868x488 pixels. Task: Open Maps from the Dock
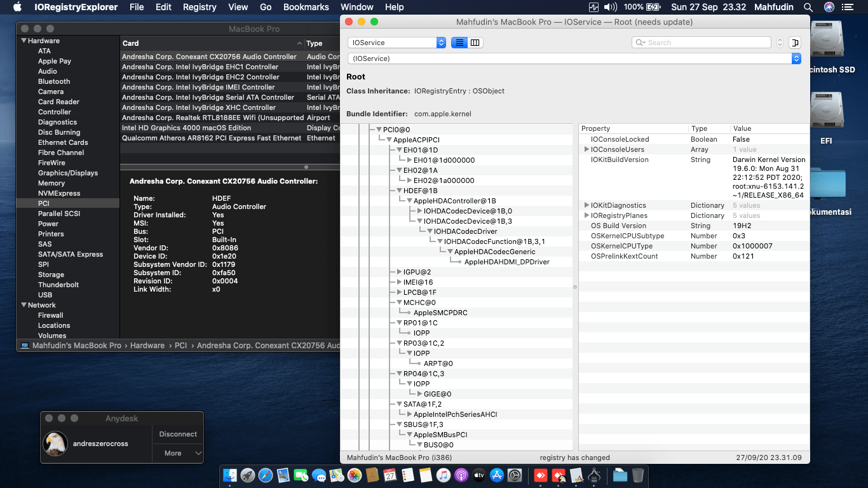(337, 475)
